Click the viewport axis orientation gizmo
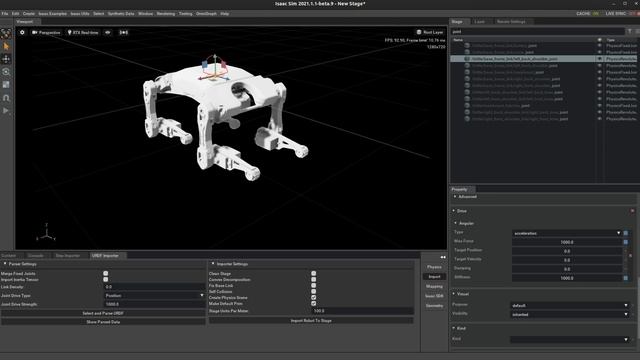This screenshot has width=640, height=360. (46, 233)
